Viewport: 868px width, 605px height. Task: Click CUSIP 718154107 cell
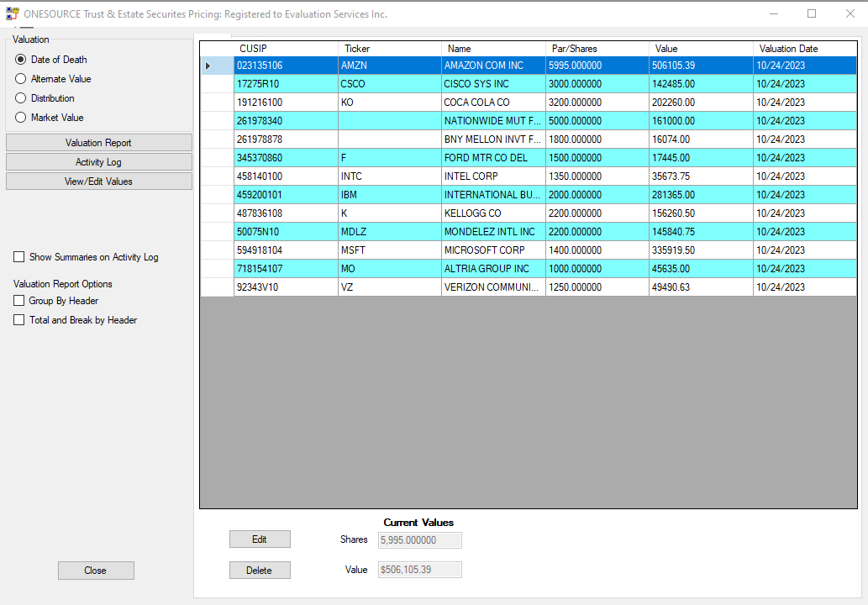point(286,268)
